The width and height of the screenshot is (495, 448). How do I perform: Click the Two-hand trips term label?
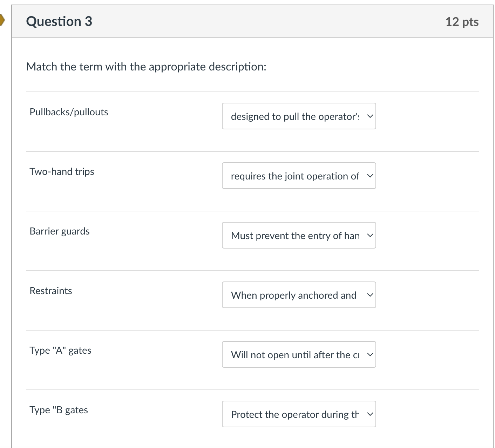pos(62,171)
